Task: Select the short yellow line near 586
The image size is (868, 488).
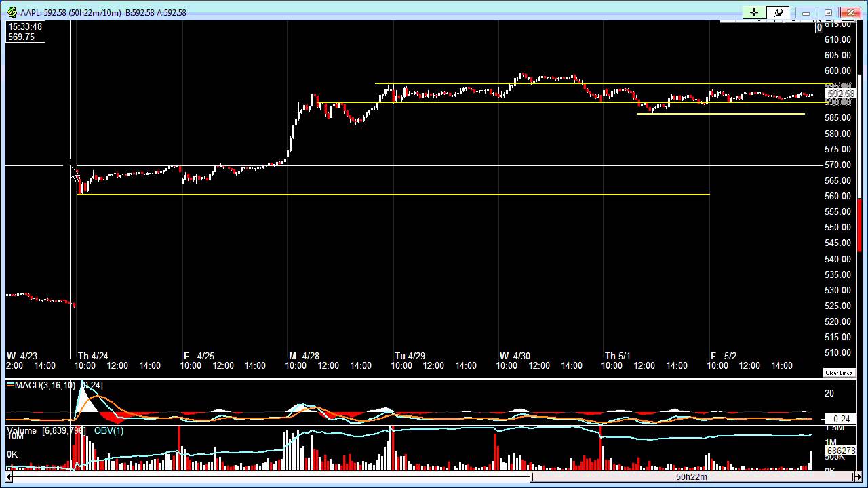Action: pos(721,114)
